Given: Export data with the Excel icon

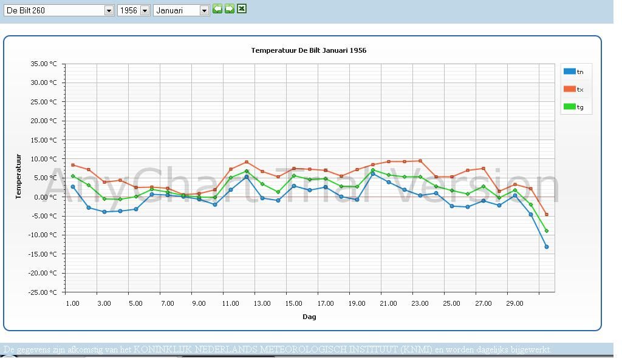Looking at the screenshot, I should pos(242,8).
